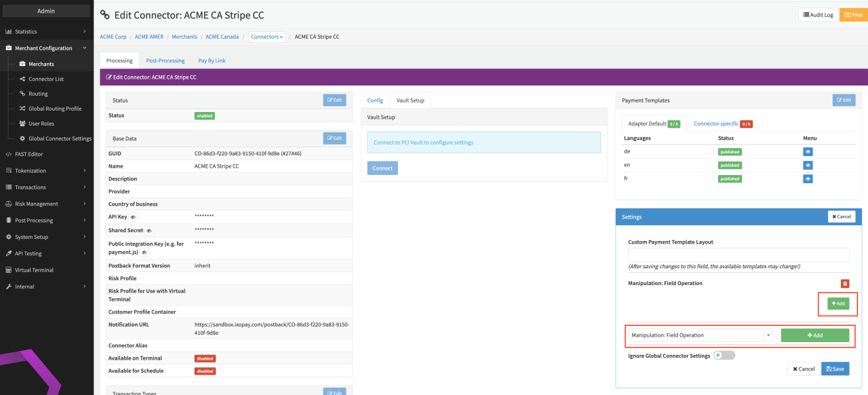The height and width of the screenshot is (395, 868).
Task: Open User Roles in sidebar
Action: [x=41, y=124]
